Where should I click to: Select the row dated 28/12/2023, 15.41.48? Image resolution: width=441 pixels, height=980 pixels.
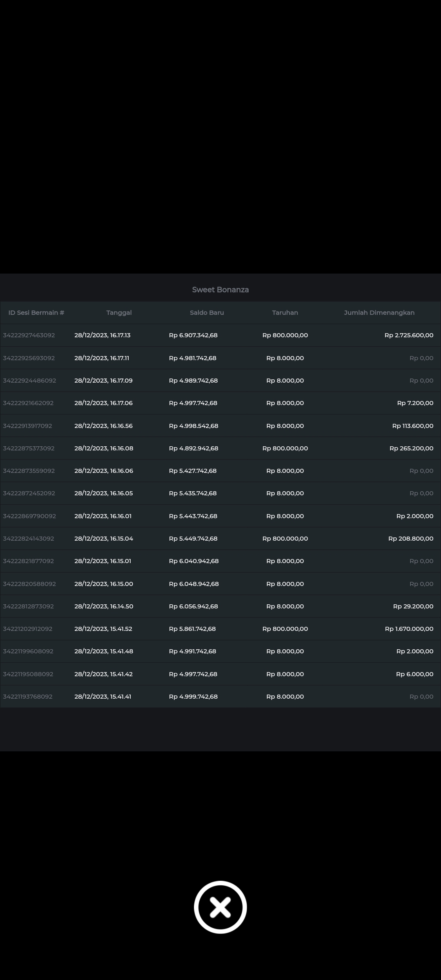(x=104, y=651)
